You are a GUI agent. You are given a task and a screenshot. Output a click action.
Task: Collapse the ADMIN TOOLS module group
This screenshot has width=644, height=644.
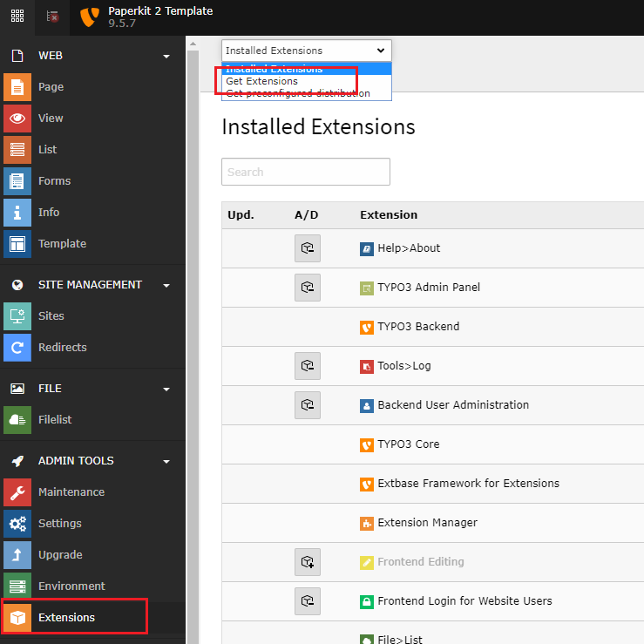tap(166, 461)
